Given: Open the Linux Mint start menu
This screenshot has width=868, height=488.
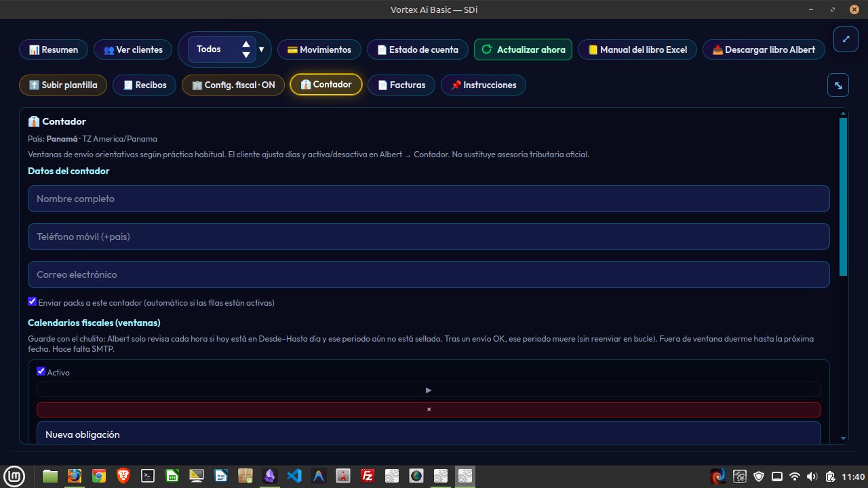Looking at the screenshot, I should coord(14,476).
